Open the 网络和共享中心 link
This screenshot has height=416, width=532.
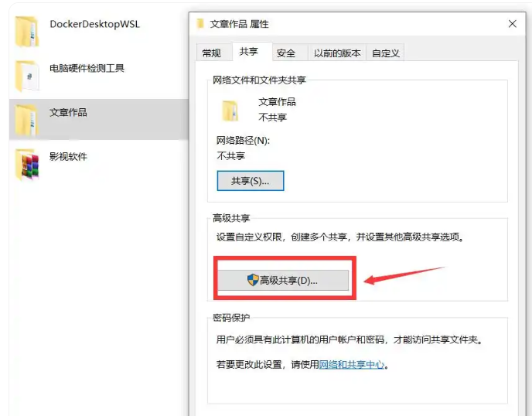352,365
